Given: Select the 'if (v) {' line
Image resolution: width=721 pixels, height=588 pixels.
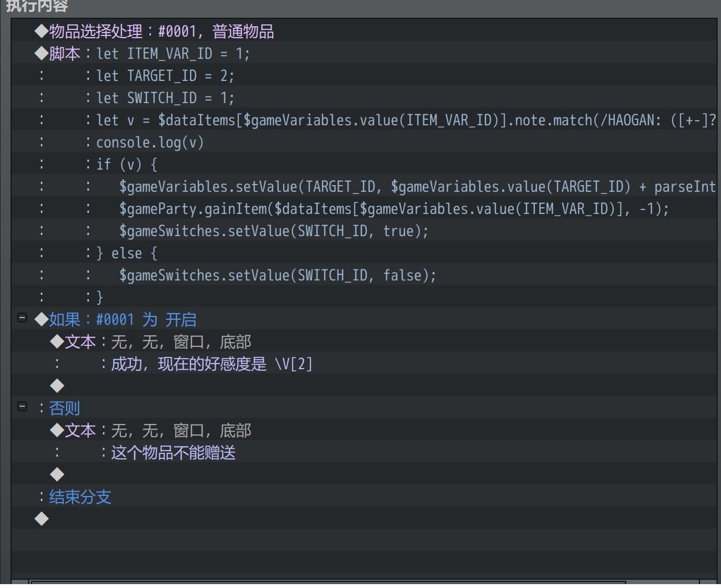Looking at the screenshot, I should [x=364, y=163].
